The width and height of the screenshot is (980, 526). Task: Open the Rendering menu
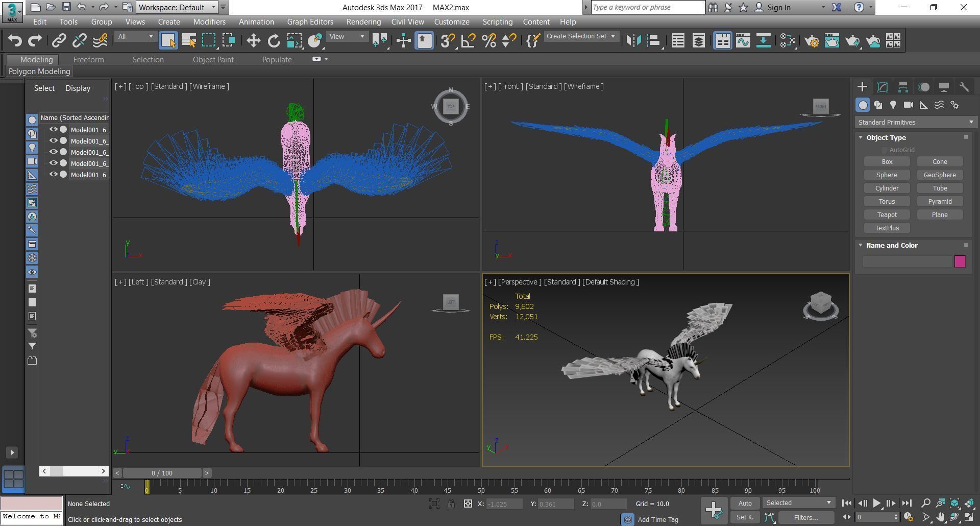(363, 22)
